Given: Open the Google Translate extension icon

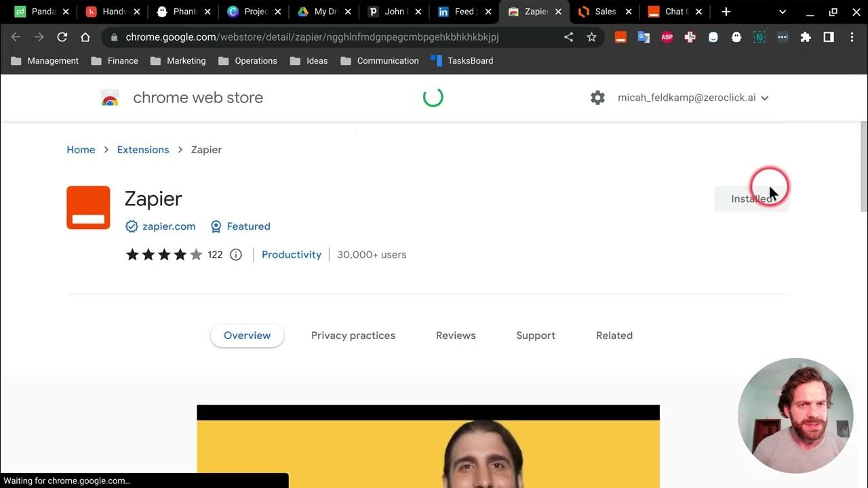Looking at the screenshot, I should click(644, 37).
